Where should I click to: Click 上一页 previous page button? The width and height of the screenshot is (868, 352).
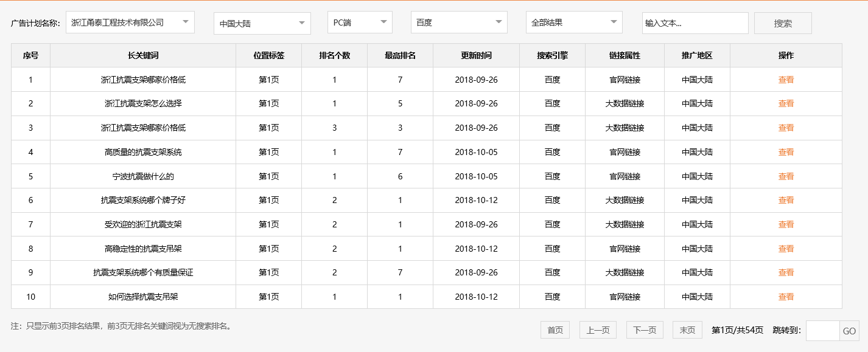click(x=598, y=330)
